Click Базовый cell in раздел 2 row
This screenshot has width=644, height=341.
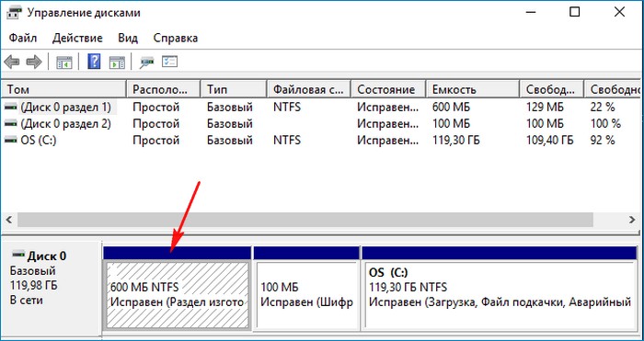[x=230, y=123]
